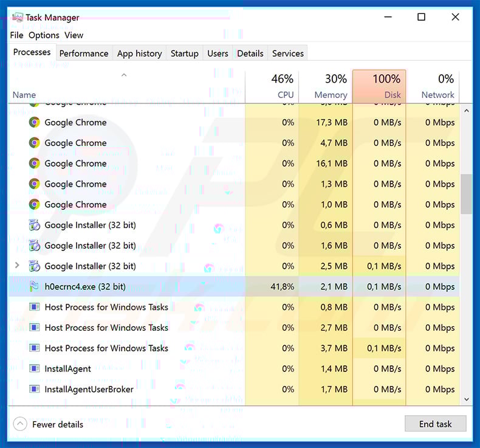Sort by the Memory column header
Image resolution: width=480 pixels, height=448 pixels.
326,87
